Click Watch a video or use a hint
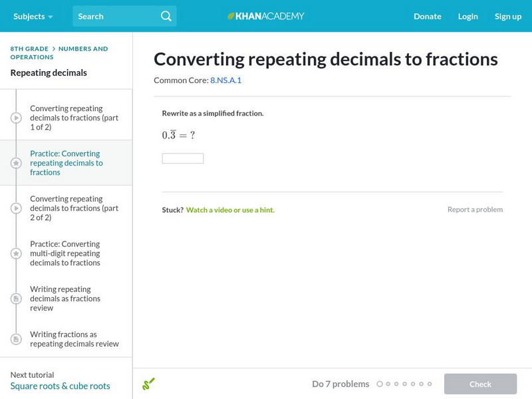 tap(230, 209)
